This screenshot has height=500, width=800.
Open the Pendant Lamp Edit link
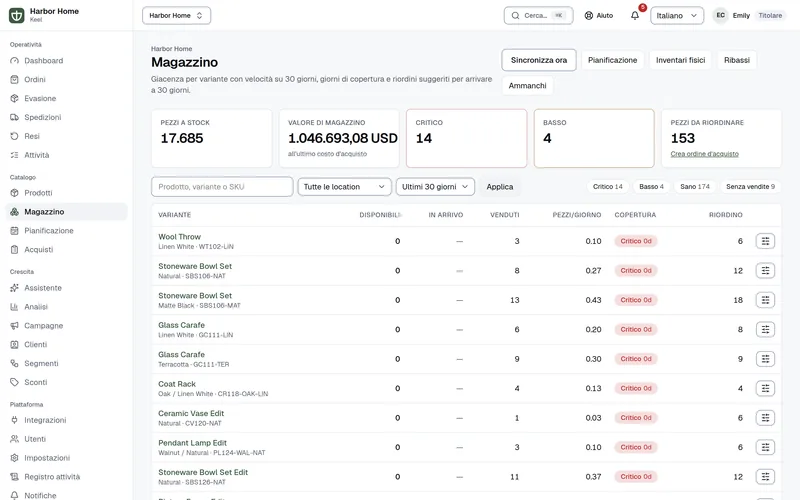click(x=192, y=443)
